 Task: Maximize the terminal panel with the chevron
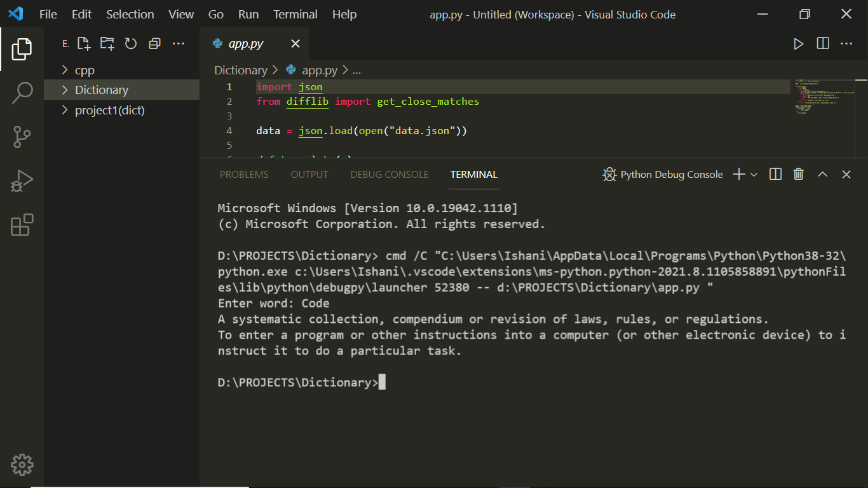pos(822,173)
